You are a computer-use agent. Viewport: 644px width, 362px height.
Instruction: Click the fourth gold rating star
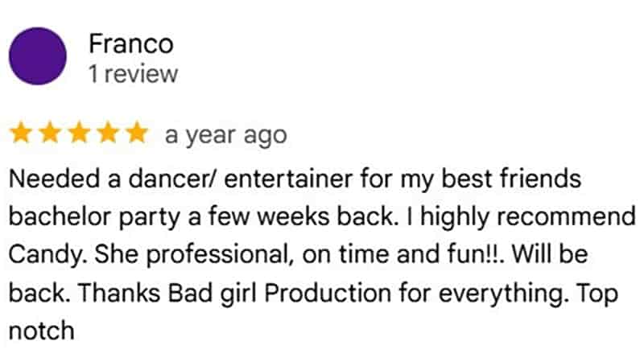pos(109,134)
